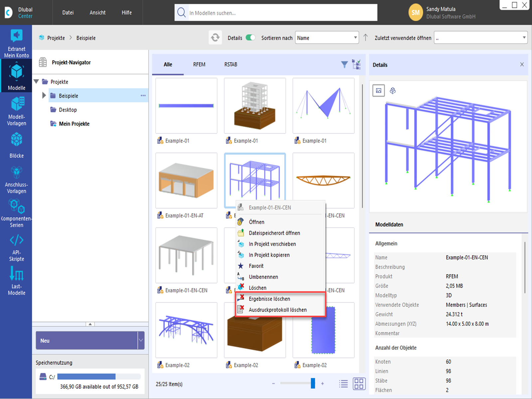
Task: Open the Ansicht menu
Action: [x=97, y=13]
